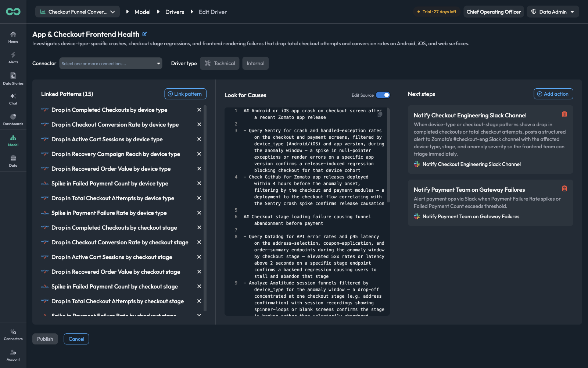Open Home from the sidebar

click(x=13, y=37)
